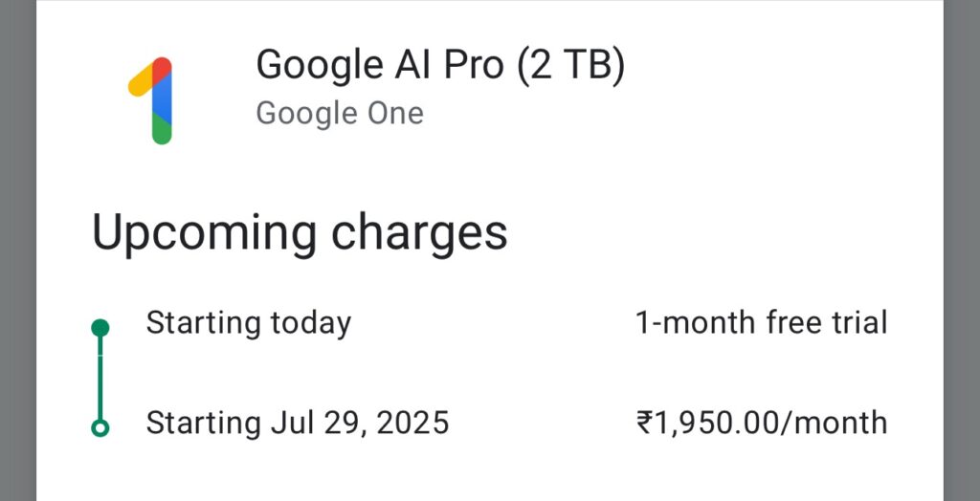Click the blue middle segment of the logo
The height and width of the screenshot is (501, 980).
click(162, 98)
